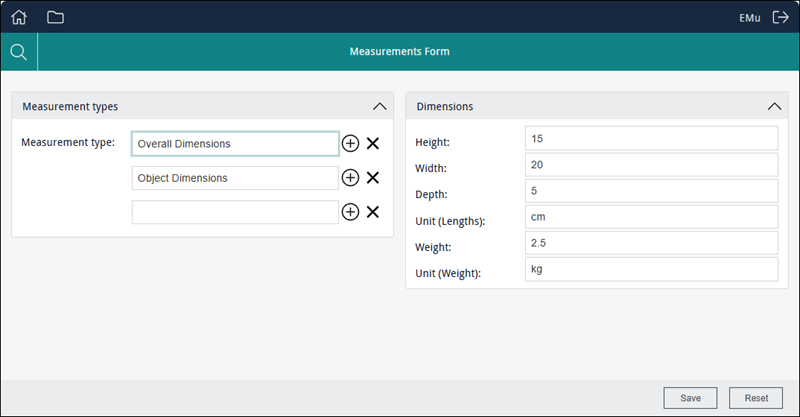Go to the Home icon
Screen dimensions: 800x417
pos(19,17)
